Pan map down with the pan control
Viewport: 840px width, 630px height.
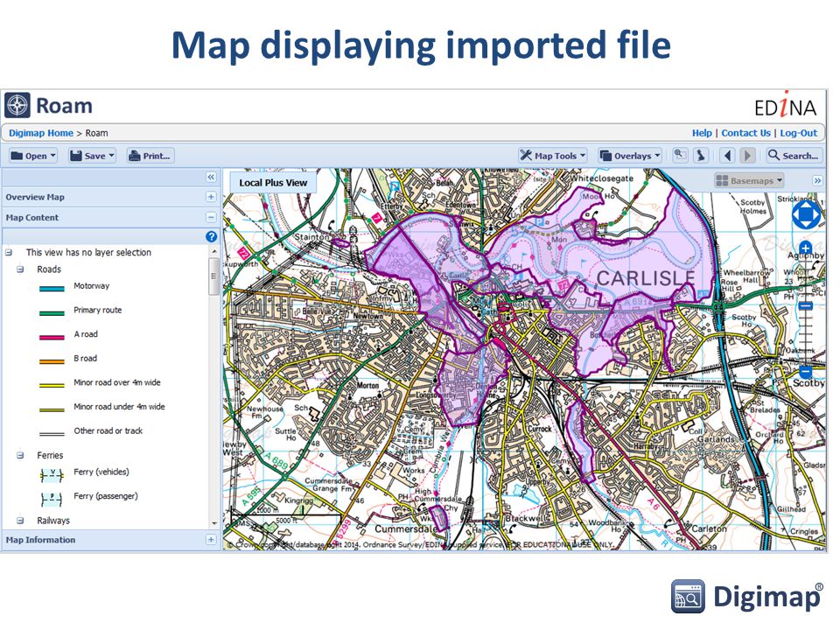coord(806,225)
